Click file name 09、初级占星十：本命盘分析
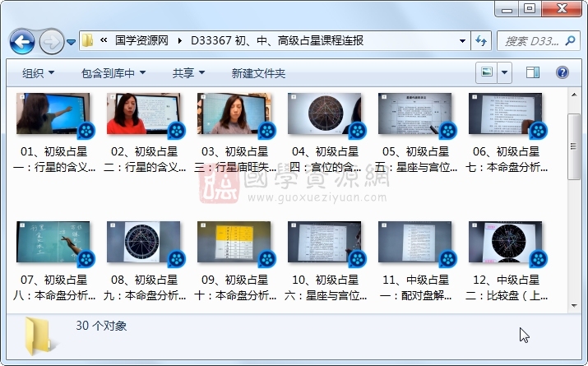The width and height of the screenshot is (588, 366). point(234,288)
